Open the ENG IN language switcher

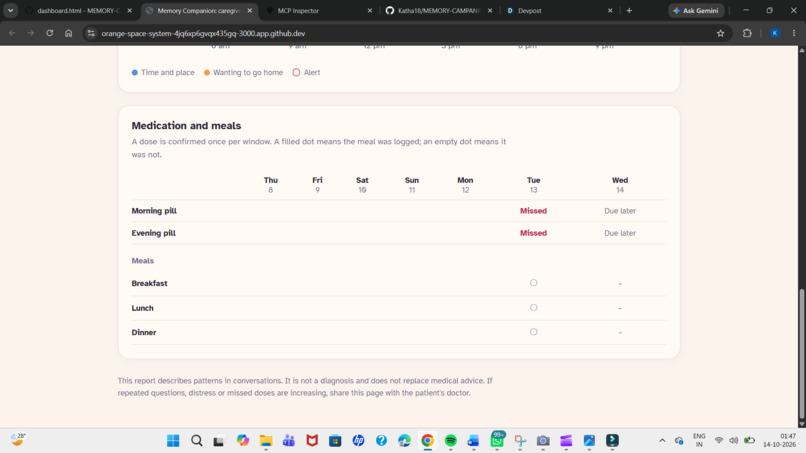699,440
